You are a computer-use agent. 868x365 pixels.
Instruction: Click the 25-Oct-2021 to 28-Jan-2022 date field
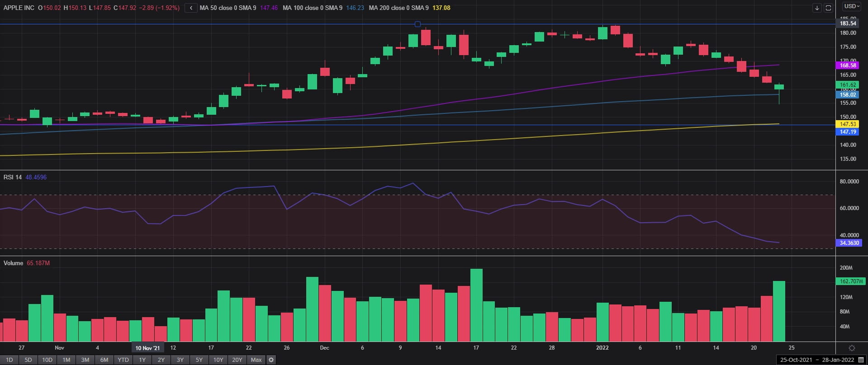pyautogui.click(x=817, y=360)
